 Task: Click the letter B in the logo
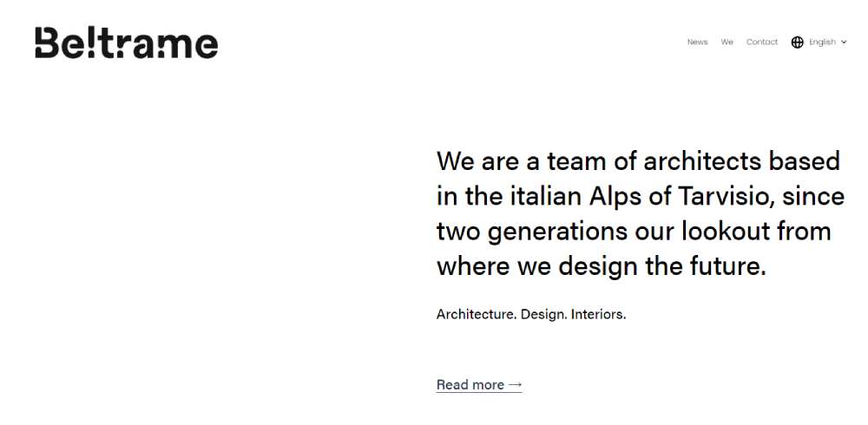click(x=47, y=42)
